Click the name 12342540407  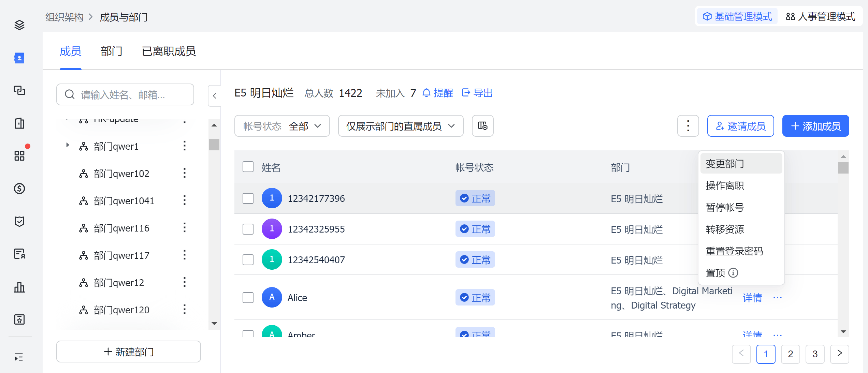point(316,259)
